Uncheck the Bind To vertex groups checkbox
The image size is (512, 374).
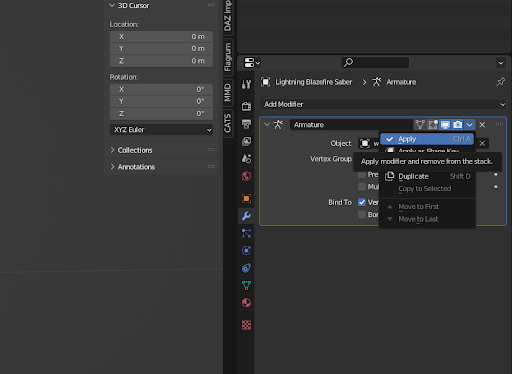coord(362,202)
